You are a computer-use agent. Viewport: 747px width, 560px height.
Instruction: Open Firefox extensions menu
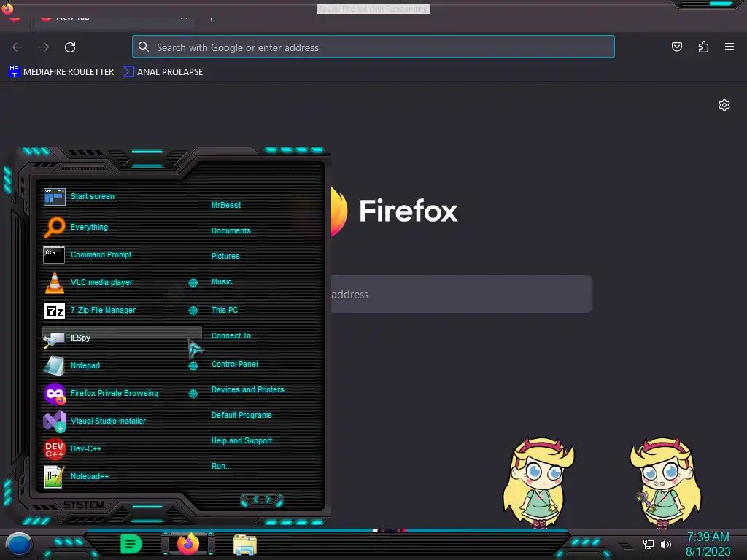[x=703, y=47]
